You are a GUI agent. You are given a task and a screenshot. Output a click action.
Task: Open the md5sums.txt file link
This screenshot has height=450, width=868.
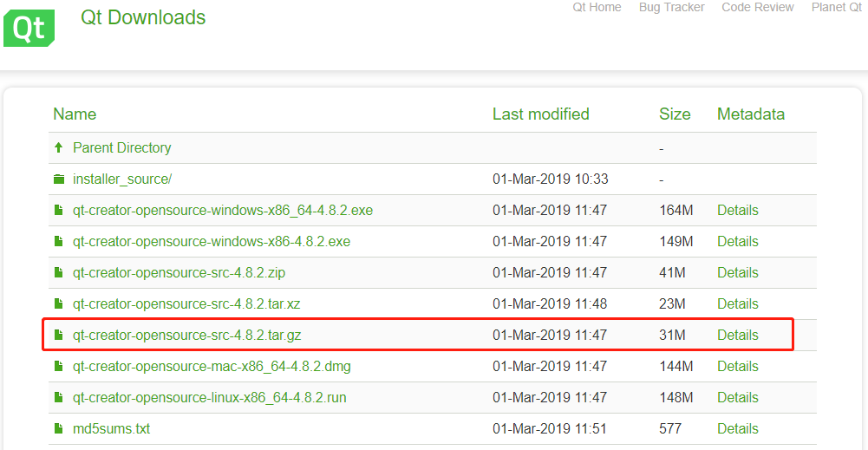coord(111,429)
